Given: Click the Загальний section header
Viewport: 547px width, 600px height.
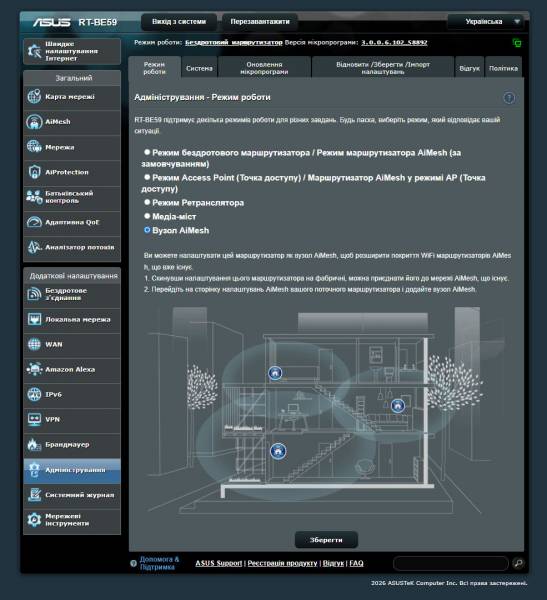Looking at the screenshot, I should tap(72, 78).
